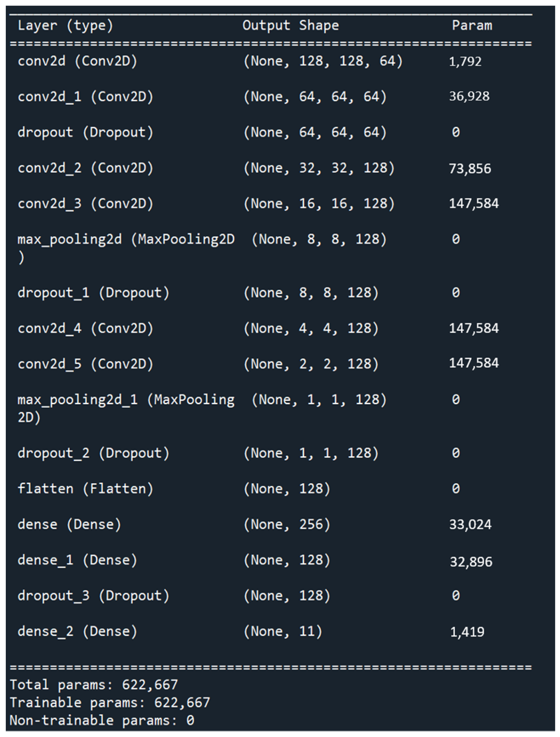Image resolution: width=560 pixels, height=737 pixels.
Task: Click the dropout_3 (Dropout) layer name
Action: 93,596
